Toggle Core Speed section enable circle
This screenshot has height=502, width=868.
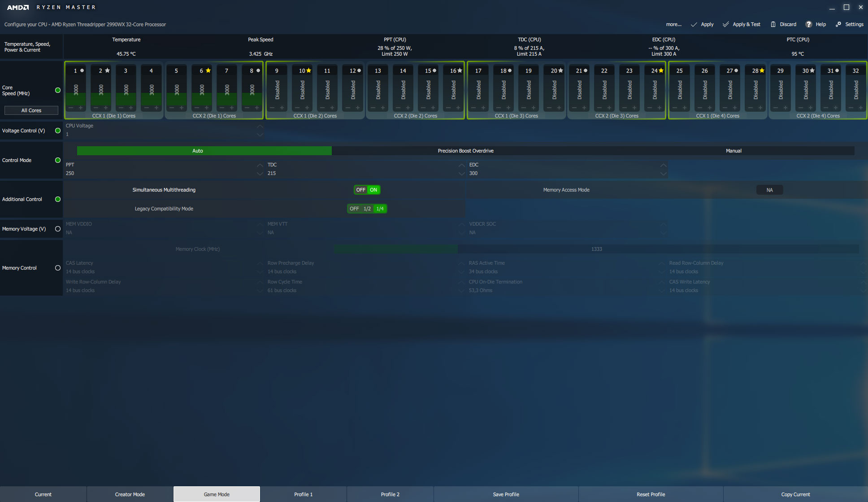[58, 90]
